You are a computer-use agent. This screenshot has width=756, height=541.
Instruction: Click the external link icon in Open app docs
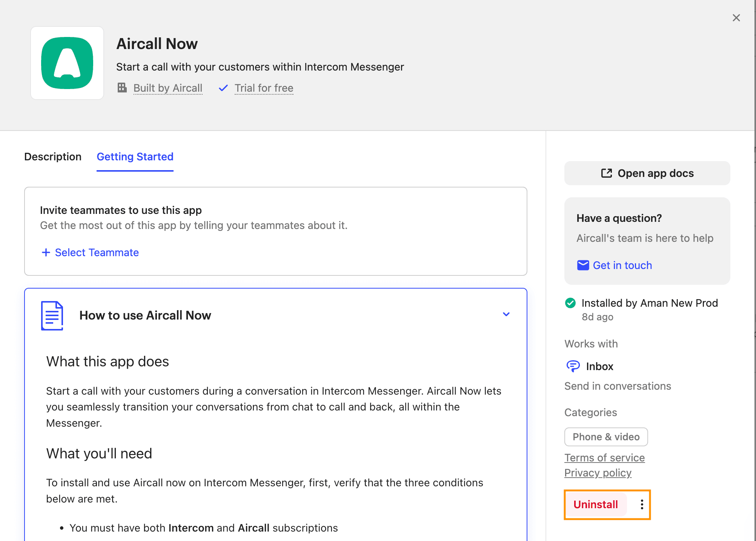click(606, 173)
